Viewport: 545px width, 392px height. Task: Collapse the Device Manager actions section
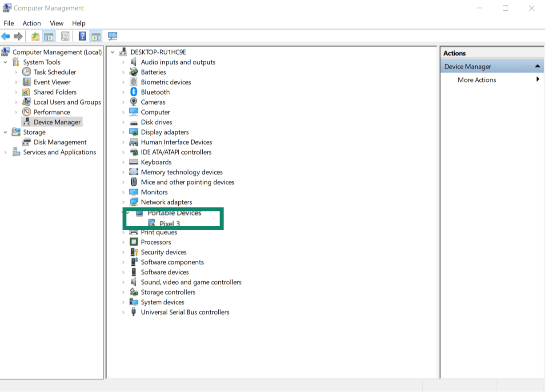click(538, 66)
